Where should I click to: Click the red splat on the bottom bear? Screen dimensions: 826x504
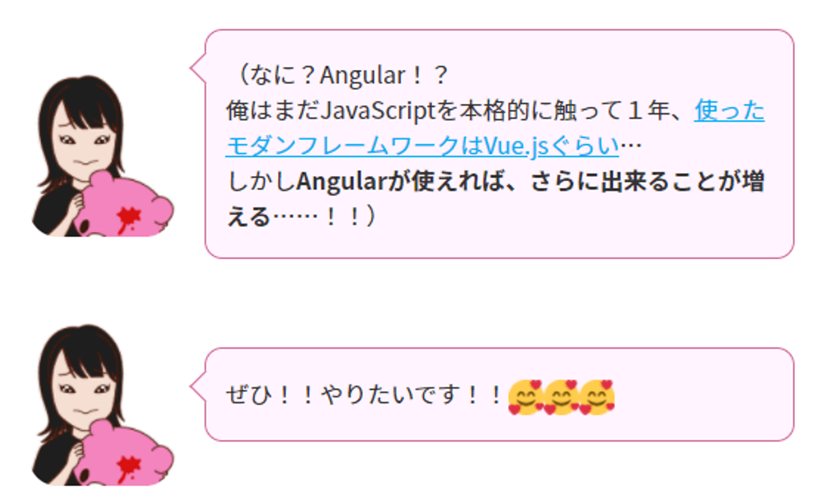click(x=128, y=467)
